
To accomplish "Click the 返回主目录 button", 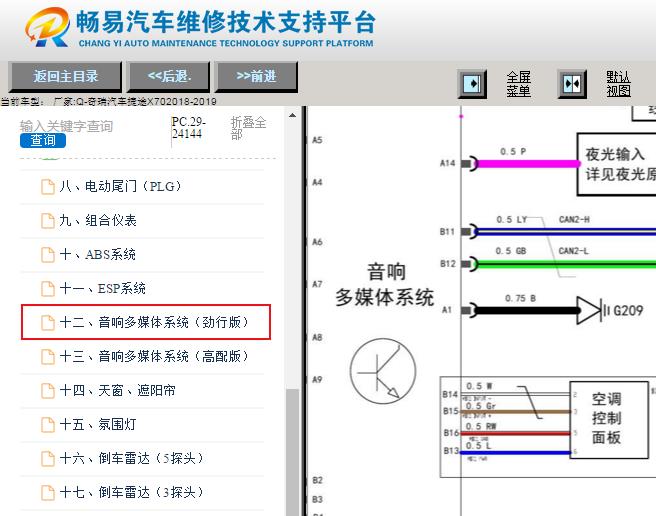I will click(x=65, y=77).
